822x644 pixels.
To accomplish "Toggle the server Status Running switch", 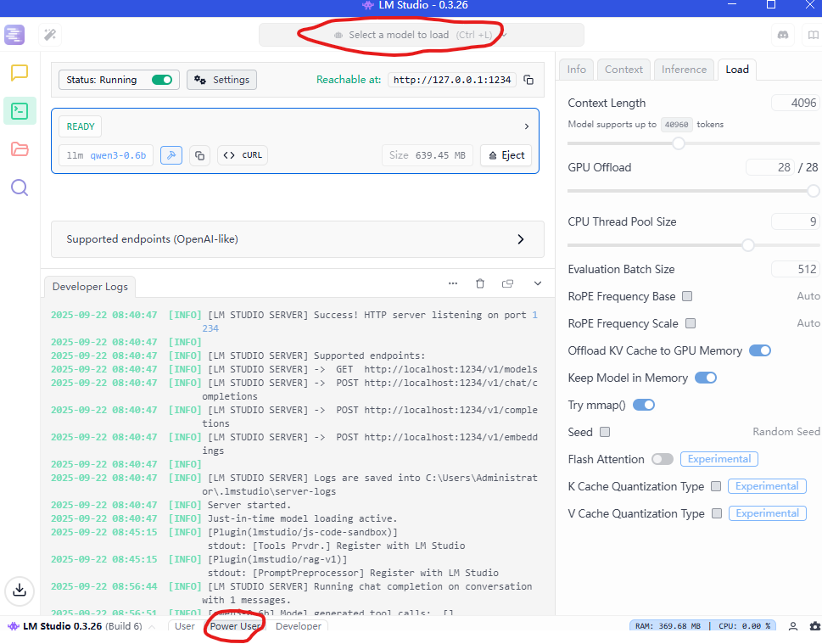I will coord(162,80).
